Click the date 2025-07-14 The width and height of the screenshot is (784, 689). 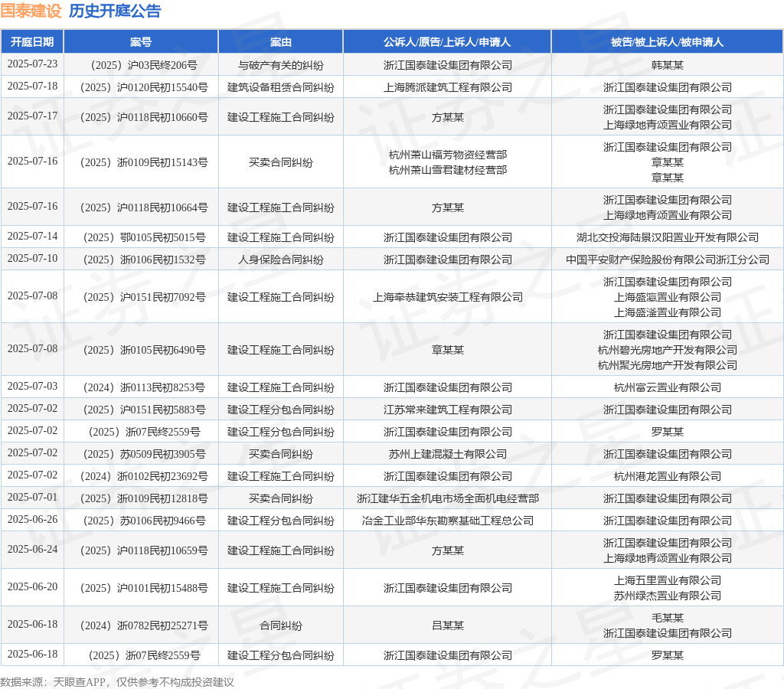32,236
